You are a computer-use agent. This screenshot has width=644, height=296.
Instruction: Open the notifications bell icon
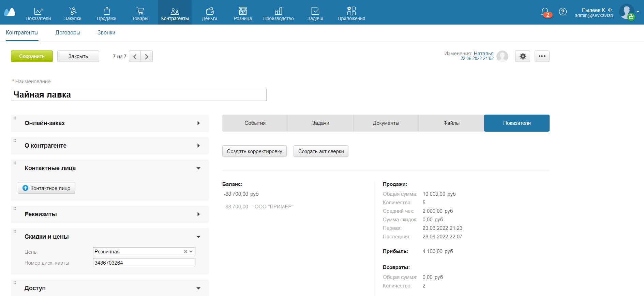coord(545,12)
